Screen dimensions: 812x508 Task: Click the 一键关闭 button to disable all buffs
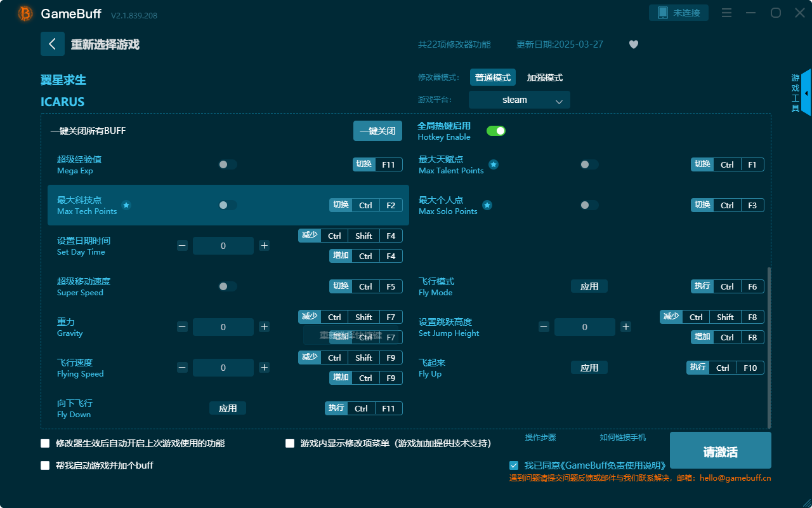(377, 130)
